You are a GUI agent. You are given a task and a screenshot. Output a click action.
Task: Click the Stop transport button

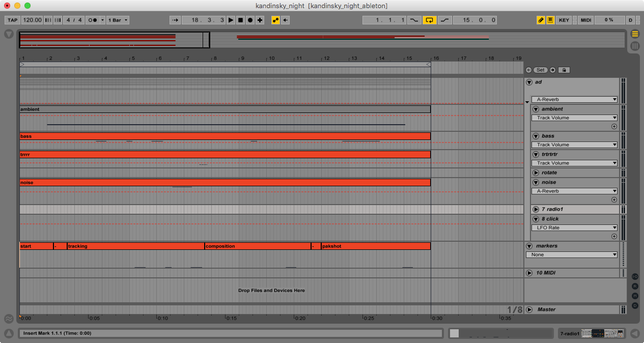click(240, 20)
